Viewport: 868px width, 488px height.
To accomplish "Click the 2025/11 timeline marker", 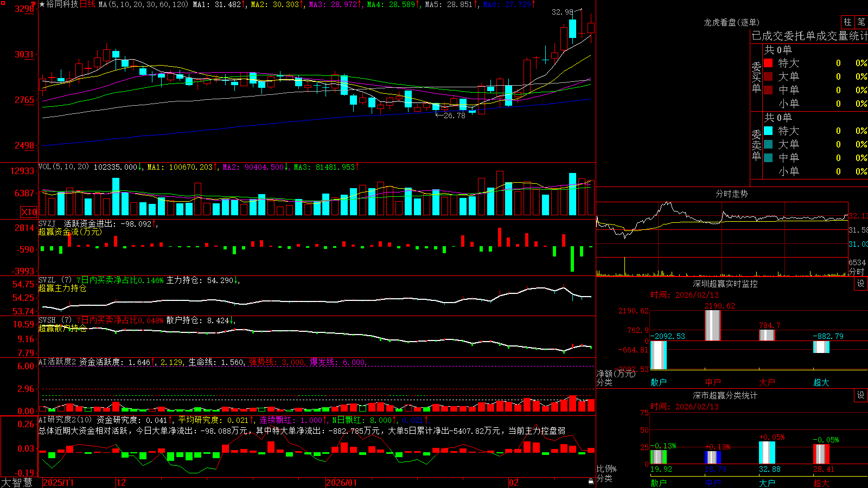I will pyautogui.click(x=58, y=483).
